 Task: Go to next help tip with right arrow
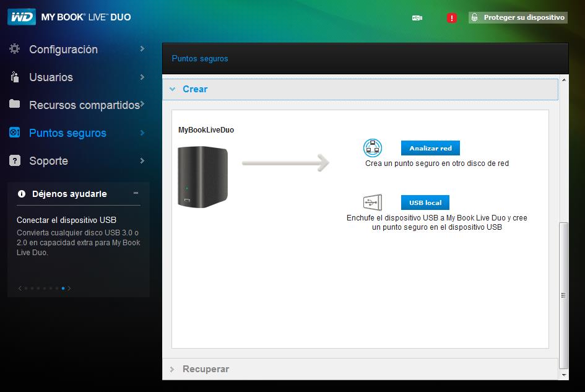(x=69, y=288)
